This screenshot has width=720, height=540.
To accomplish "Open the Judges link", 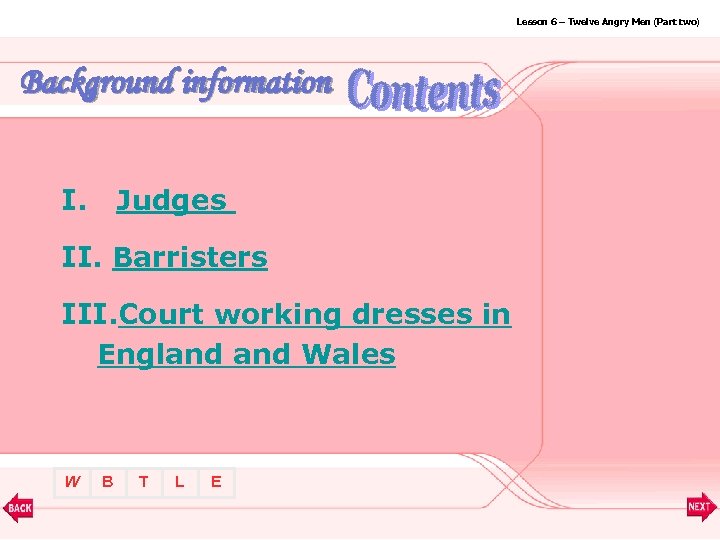I will [176, 202].
